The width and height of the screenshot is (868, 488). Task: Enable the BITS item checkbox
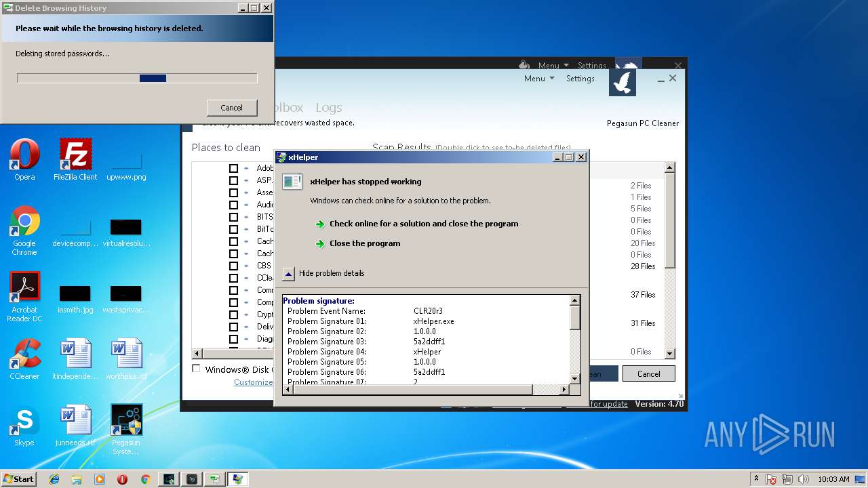(233, 217)
